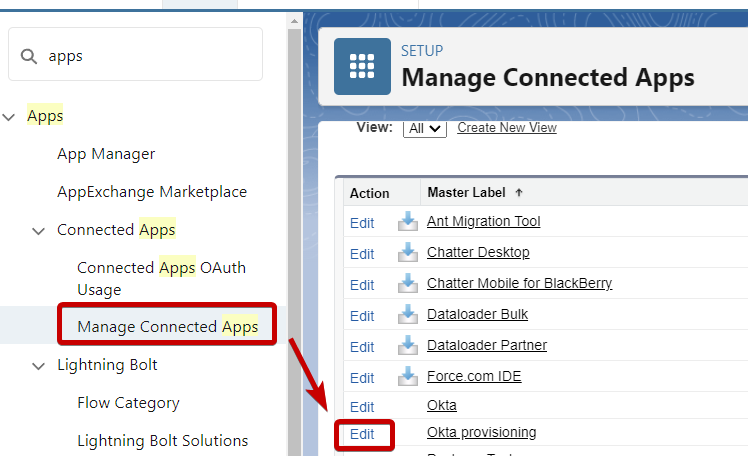This screenshot has height=456, width=748.
Task: Click the Action column header
Action: (369, 193)
